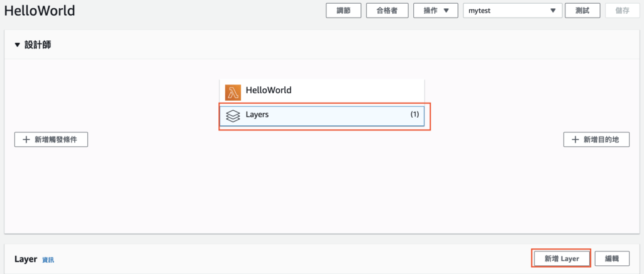Add a destination with 新增目的地
Viewport: 644px width, 274px height.
(x=596, y=139)
